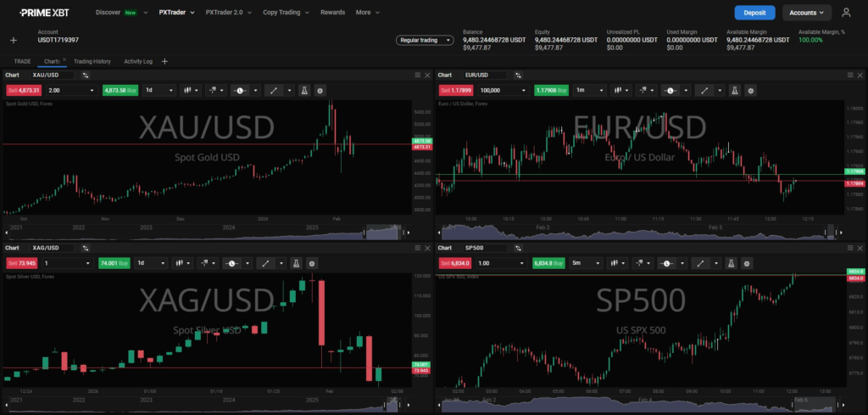Click the XAU/USD symbol input field
Viewport: 868px width, 415px height.
[x=53, y=76]
